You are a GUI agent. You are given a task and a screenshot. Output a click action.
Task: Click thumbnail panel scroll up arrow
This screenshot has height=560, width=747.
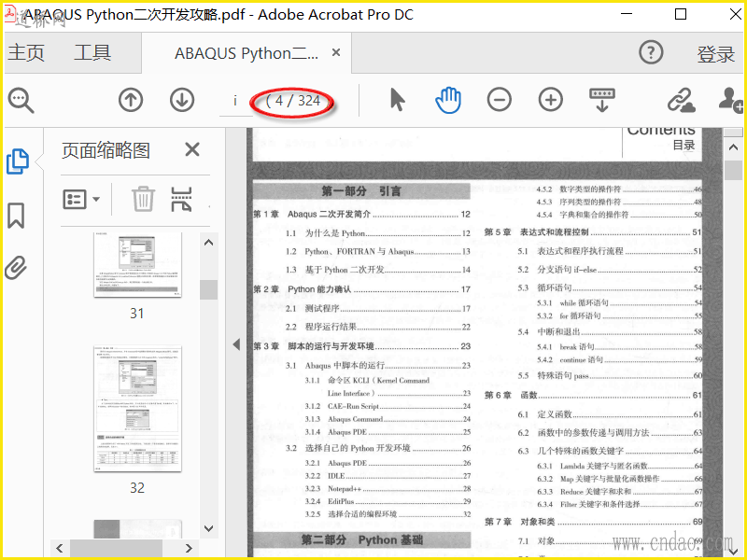(x=208, y=243)
